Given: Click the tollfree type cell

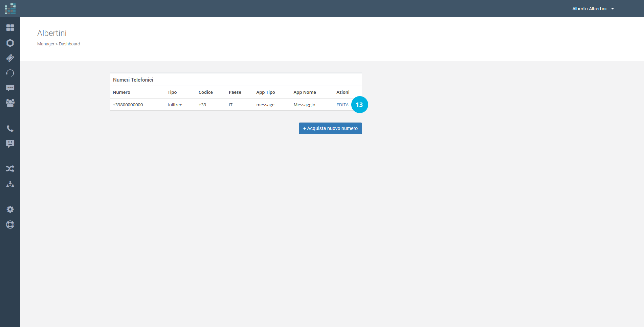Looking at the screenshot, I should pos(175,105).
